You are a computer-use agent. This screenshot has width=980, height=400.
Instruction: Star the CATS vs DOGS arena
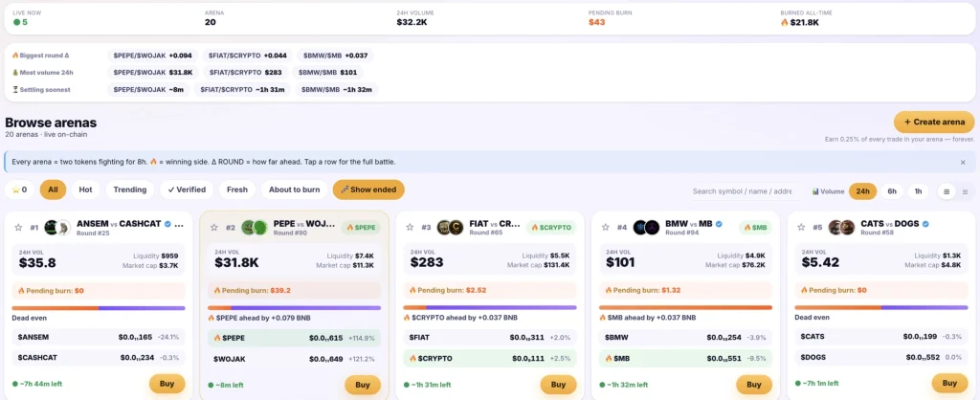tap(801, 227)
